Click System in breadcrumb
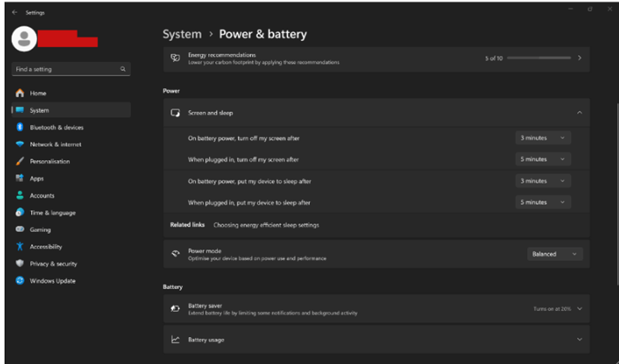619x364 pixels. tap(182, 34)
